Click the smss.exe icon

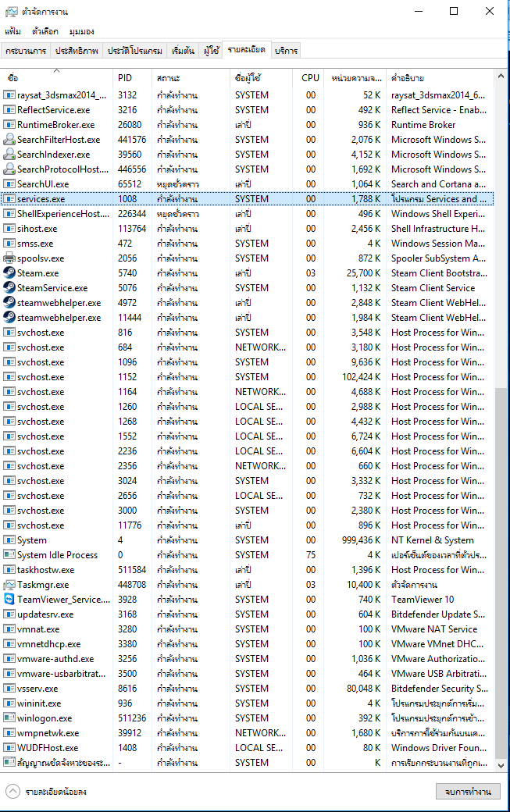point(9,244)
